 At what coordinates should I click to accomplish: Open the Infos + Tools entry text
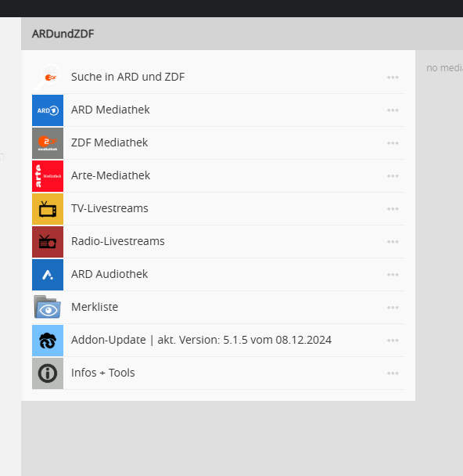pyautogui.click(x=102, y=373)
